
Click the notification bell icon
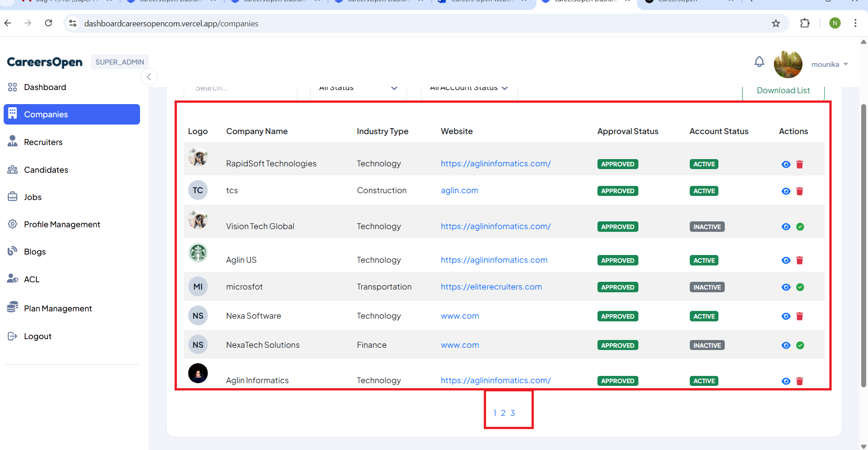coord(759,62)
